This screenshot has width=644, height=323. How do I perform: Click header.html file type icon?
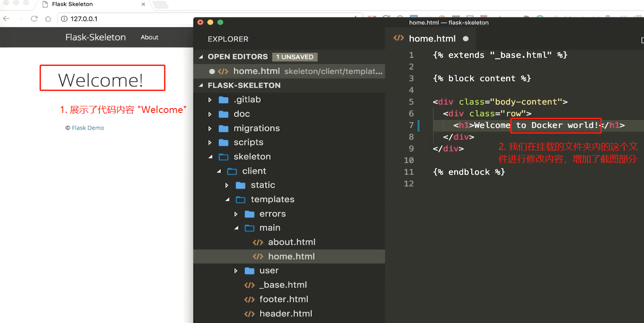[249, 314]
